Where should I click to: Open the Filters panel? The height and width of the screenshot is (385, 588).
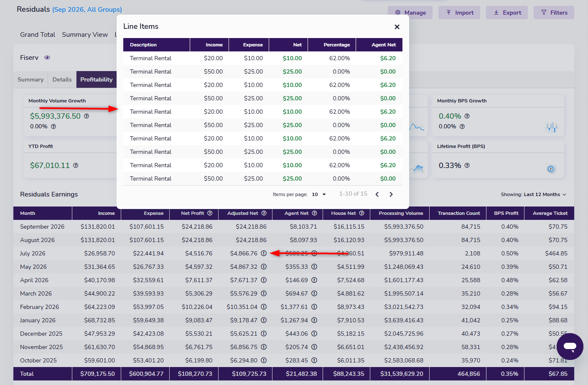point(554,13)
